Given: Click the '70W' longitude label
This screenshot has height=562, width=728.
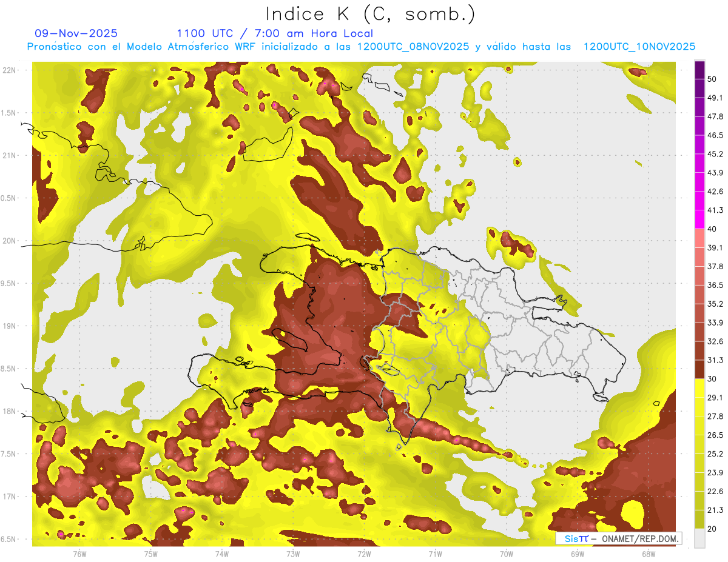Looking at the screenshot, I should [x=507, y=554].
